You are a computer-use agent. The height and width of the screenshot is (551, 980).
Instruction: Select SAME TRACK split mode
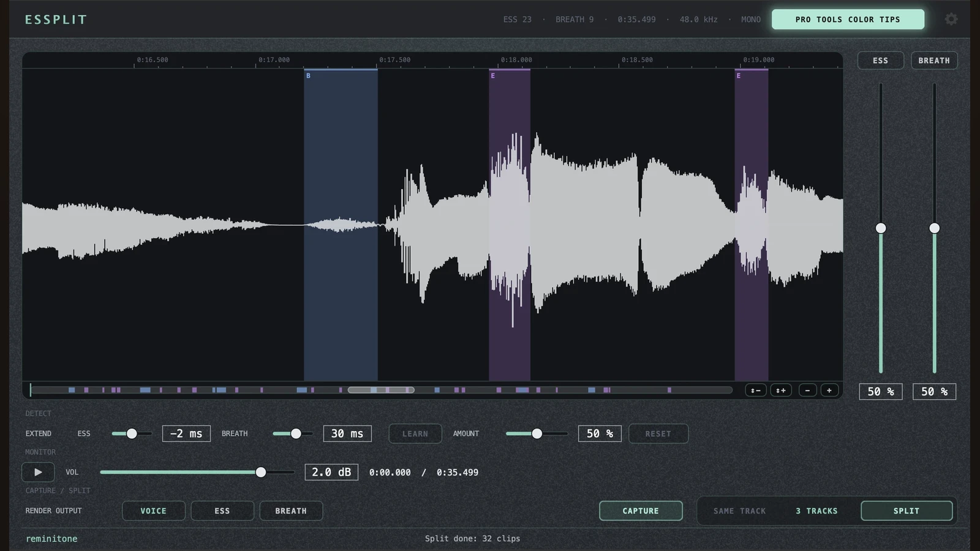pyautogui.click(x=740, y=511)
